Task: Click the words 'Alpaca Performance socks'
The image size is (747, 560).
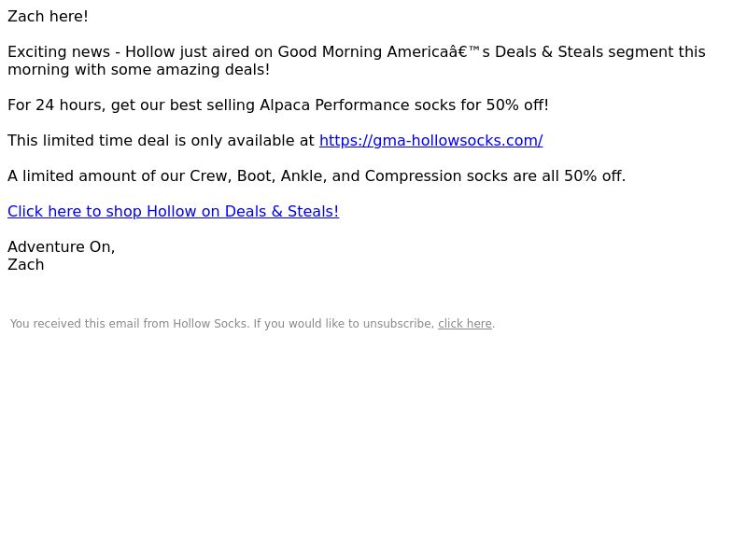Action: click(x=358, y=105)
